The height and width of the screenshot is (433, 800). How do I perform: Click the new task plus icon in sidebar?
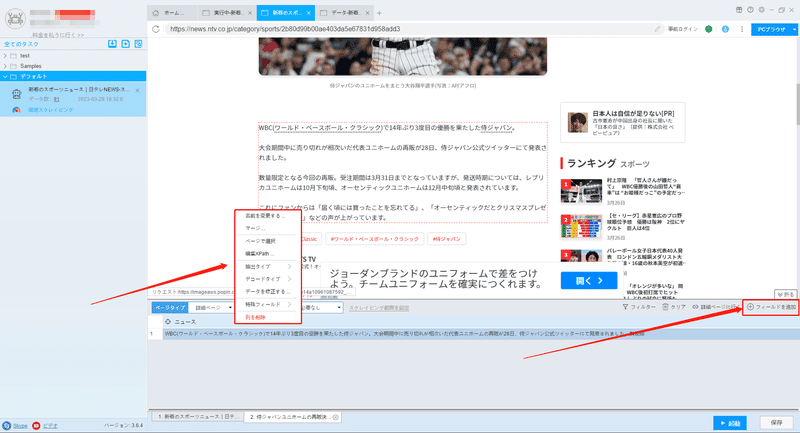(x=126, y=44)
